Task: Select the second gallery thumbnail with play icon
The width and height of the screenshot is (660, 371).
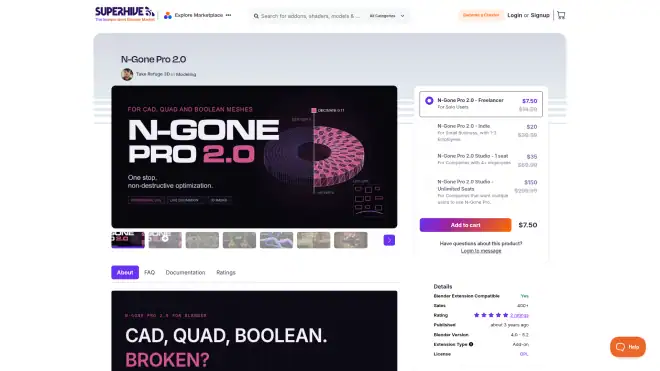Action: point(165,240)
